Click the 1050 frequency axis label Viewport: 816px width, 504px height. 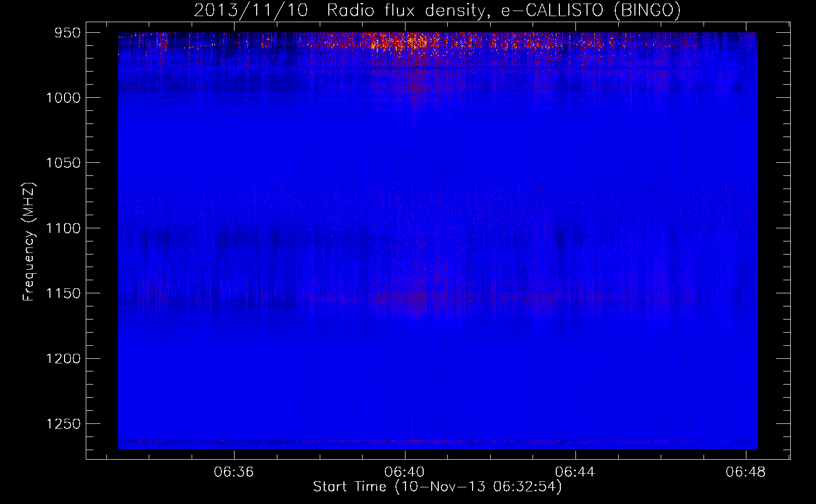[63, 163]
